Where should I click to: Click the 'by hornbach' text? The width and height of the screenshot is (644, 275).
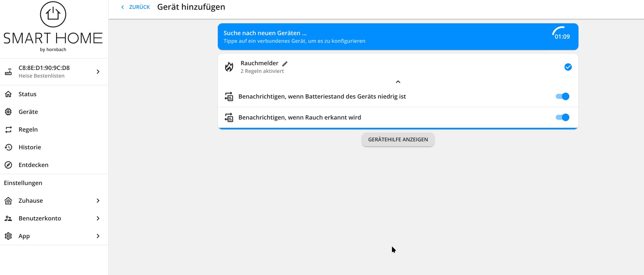(x=53, y=50)
